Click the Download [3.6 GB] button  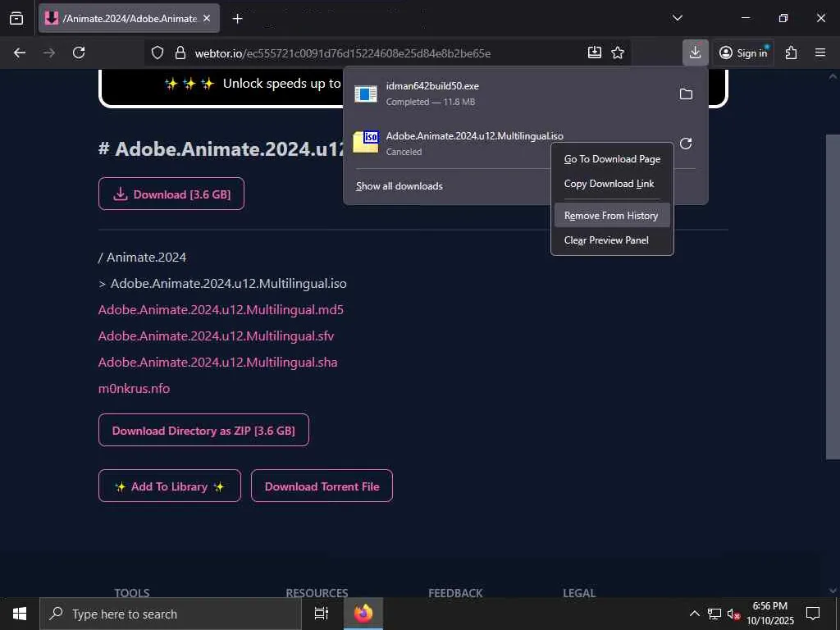tap(171, 194)
